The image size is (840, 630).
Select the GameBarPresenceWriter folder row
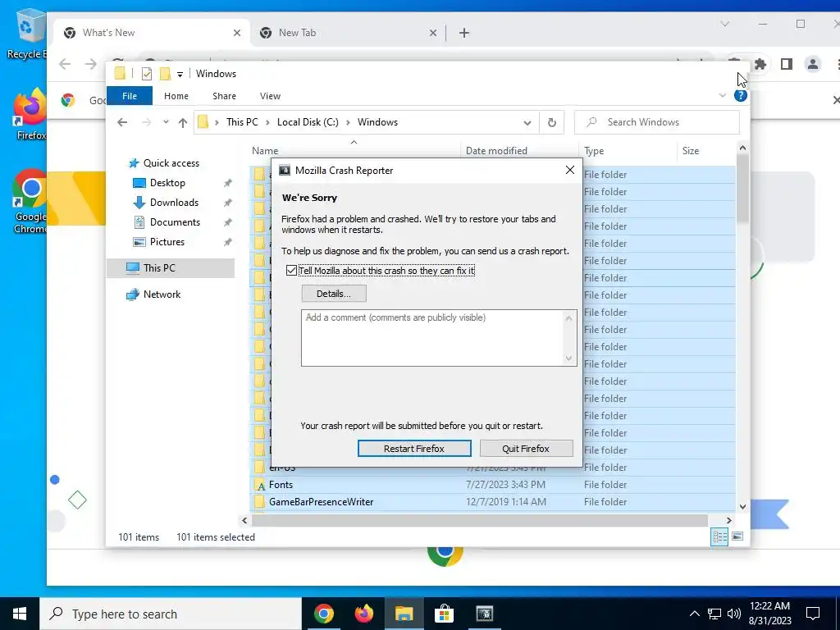[492, 502]
